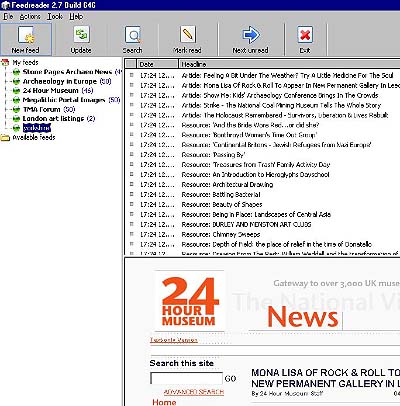Open headline Resource: Architectural Drawing
Screen dimensions: 400x406
[x=227, y=184]
